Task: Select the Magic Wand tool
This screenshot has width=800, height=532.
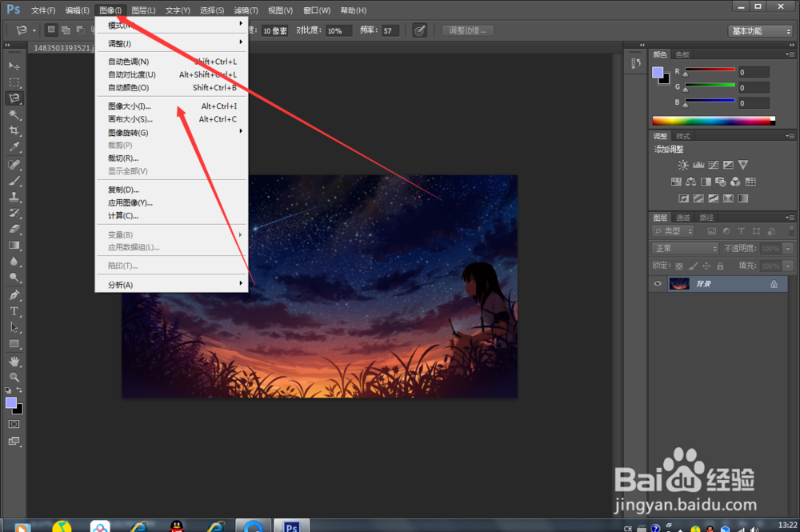Action: (14, 114)
